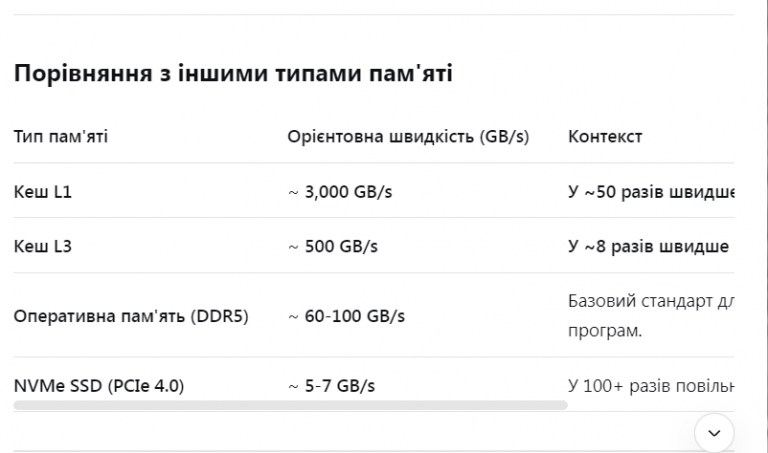Click the 'програм.' text in DDR5 row
The height and width of the screenshot is (453, 768).
[605, 330]
